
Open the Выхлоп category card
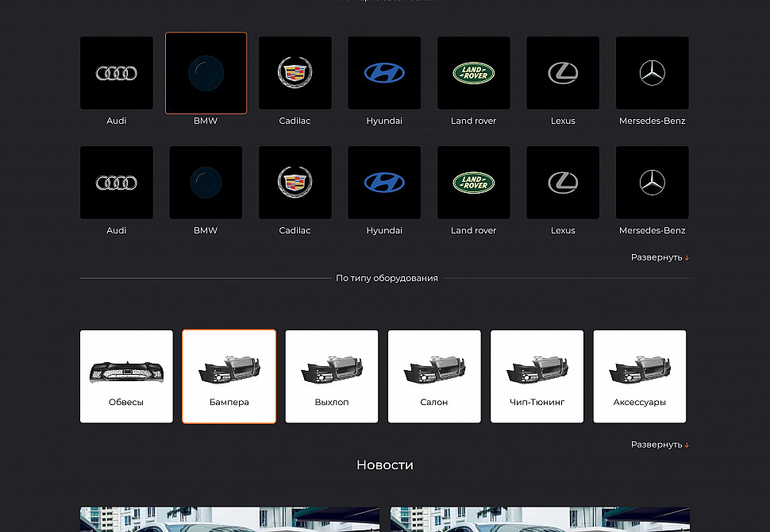332,376
